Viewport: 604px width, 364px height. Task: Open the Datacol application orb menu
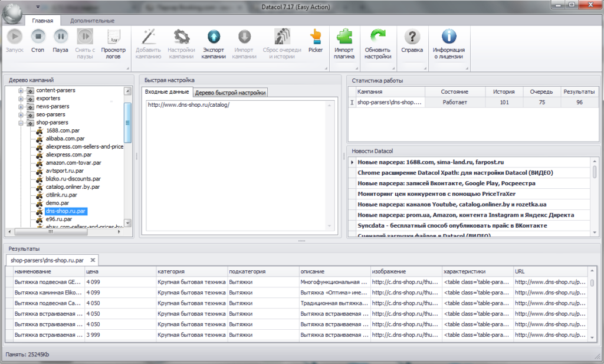point(12,14)
